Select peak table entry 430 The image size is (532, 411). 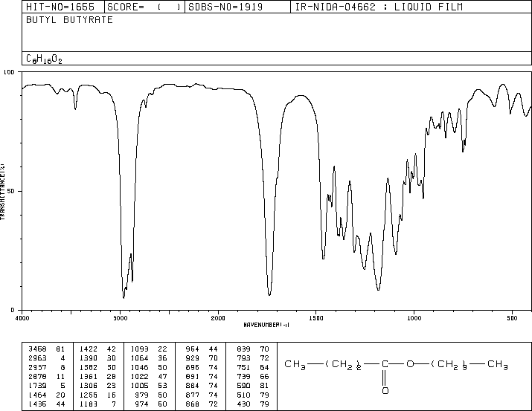[x=253, y=404]
